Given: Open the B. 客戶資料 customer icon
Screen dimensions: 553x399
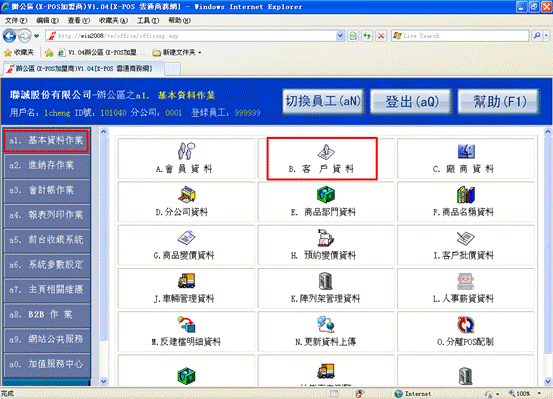Looking at the screenshot, I should pyautogui.click(x=326, y=151).
